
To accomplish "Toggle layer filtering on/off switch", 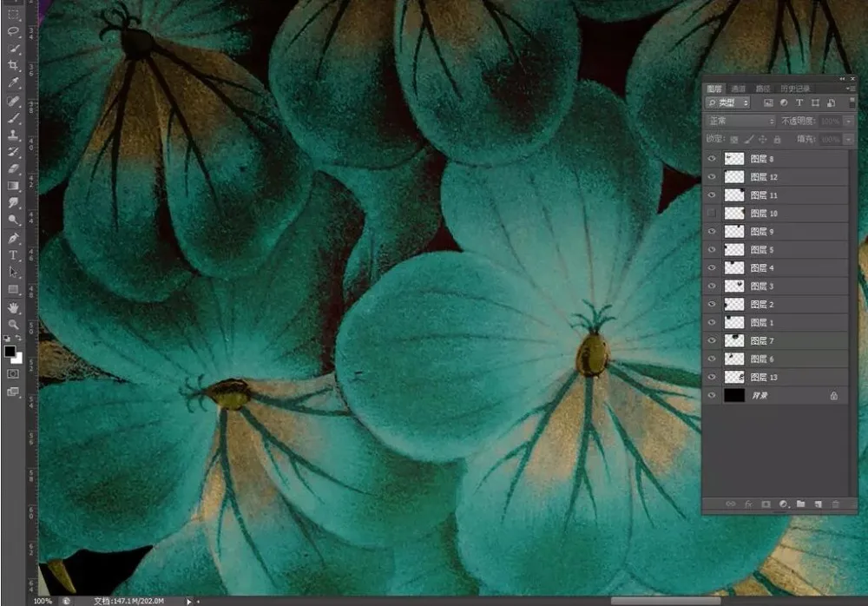I will coord(852,102).
